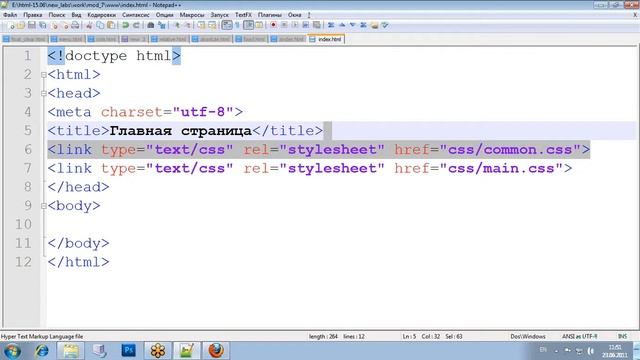Screen dimensions: 640x360
Task: Open the Правка menu
Action: (33, 15)
